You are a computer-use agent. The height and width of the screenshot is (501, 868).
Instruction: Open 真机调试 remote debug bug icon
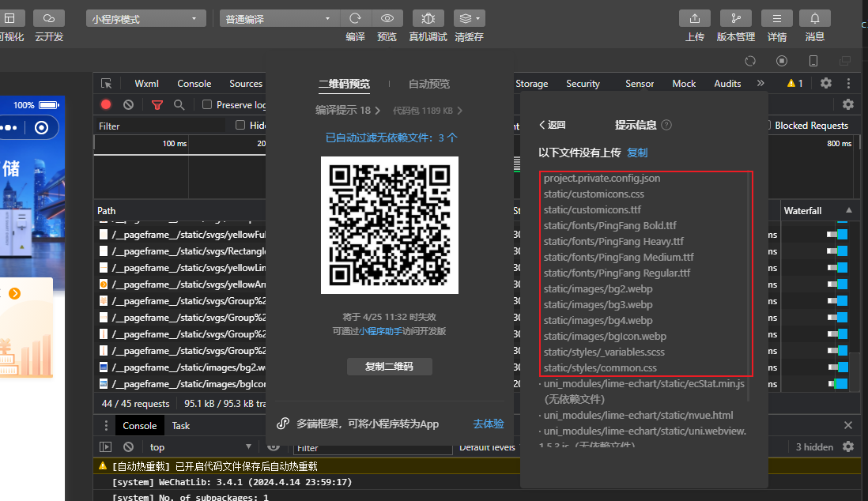428,18
